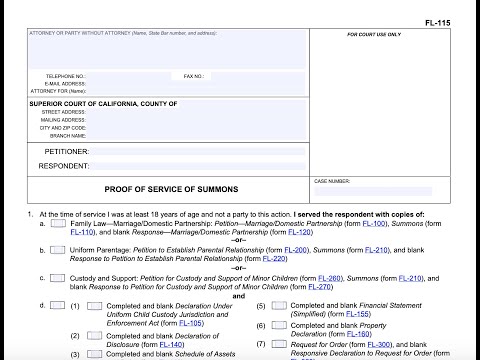Check box (6) Property Declaration
Viewport: 480px width, 360px height.
click(279, 325)
